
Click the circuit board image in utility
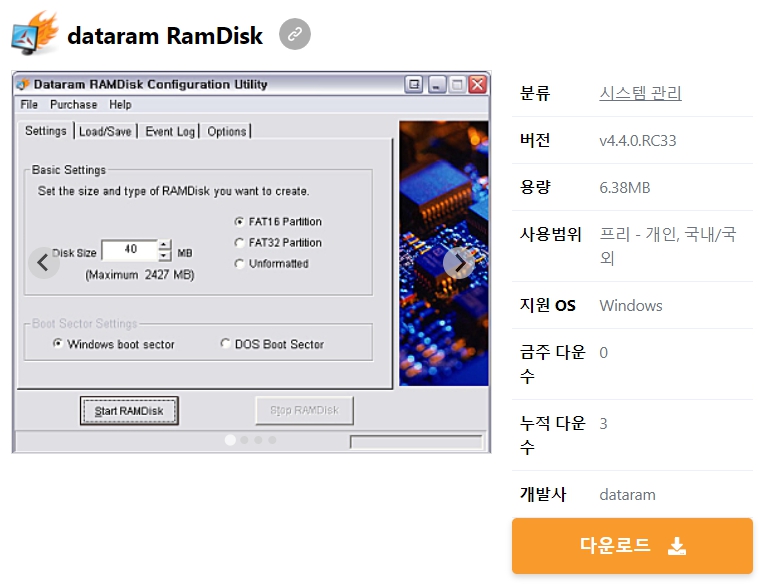[x=444, y=253]
